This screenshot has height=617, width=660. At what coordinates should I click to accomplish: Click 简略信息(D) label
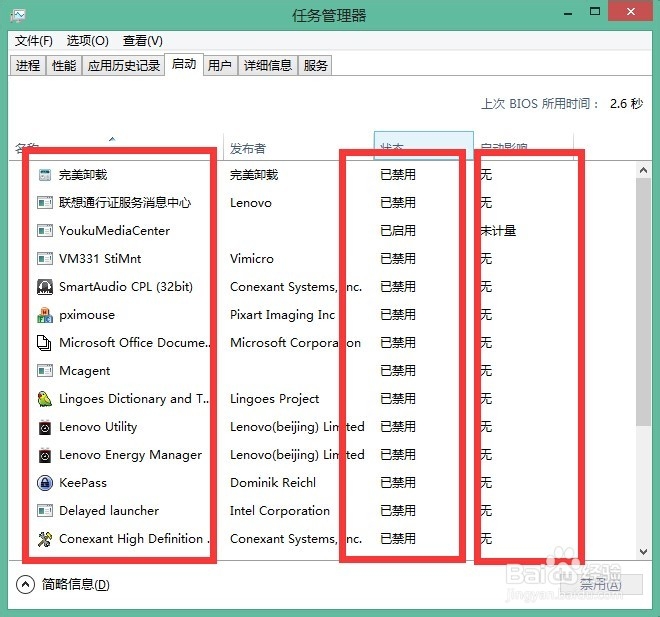pos(76,585)
